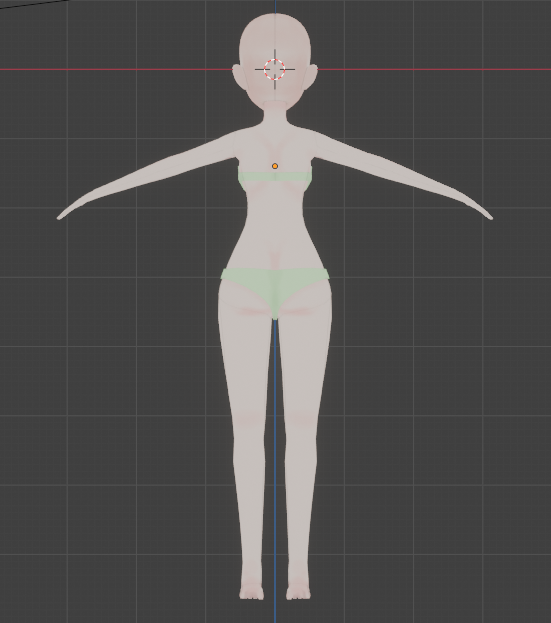Click the ear on the right side

pos(313,75)
